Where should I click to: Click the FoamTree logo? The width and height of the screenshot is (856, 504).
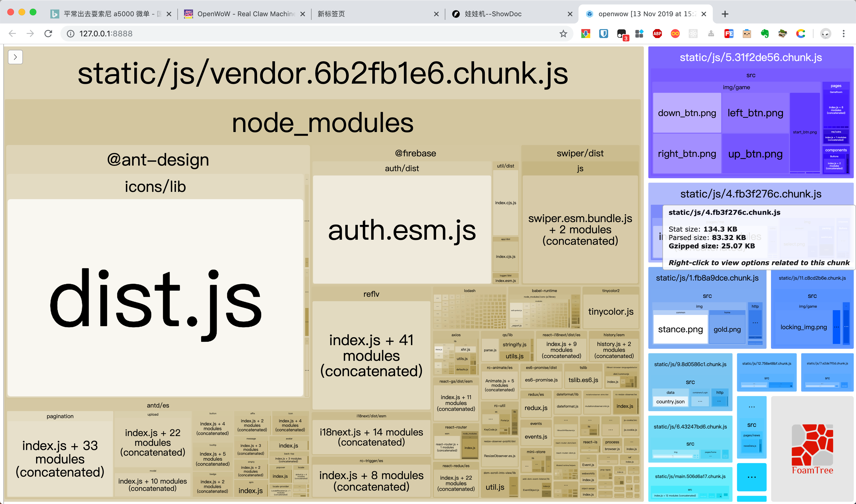(813, 449)
